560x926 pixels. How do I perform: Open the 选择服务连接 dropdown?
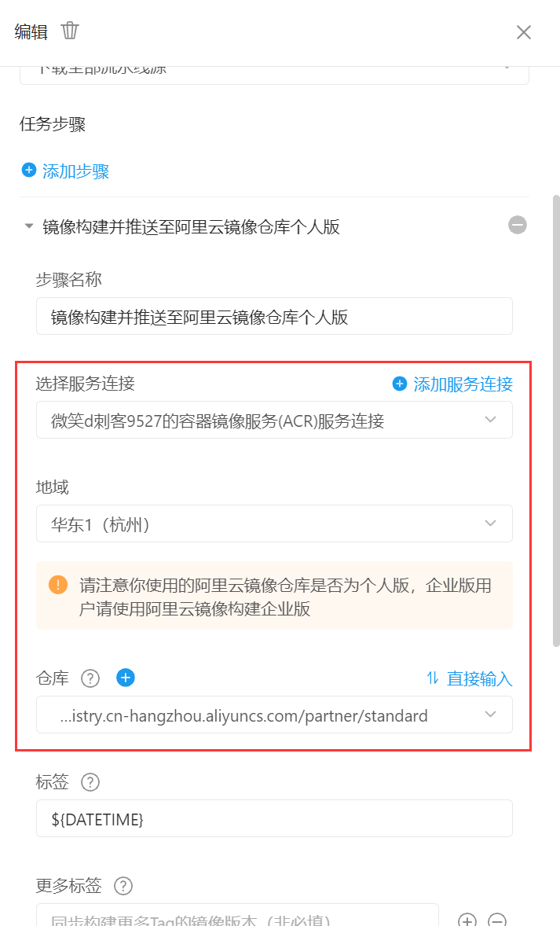pyautogui.click(x=274, y=420)
